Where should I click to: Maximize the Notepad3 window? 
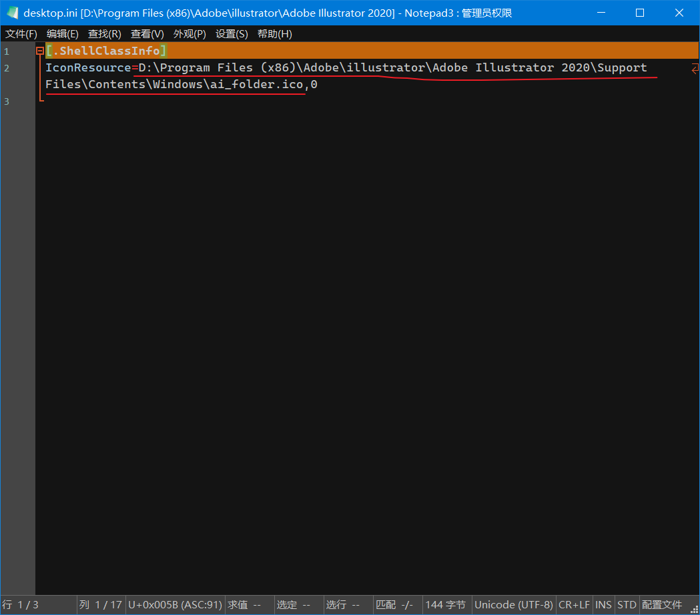pos(640,13)
